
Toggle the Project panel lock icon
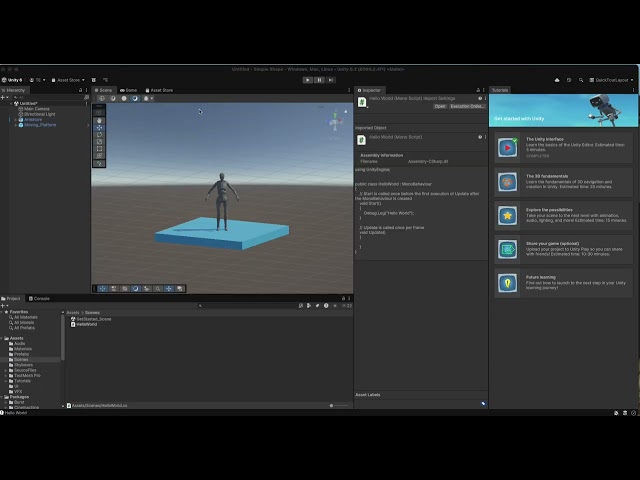tap(343, 298)
